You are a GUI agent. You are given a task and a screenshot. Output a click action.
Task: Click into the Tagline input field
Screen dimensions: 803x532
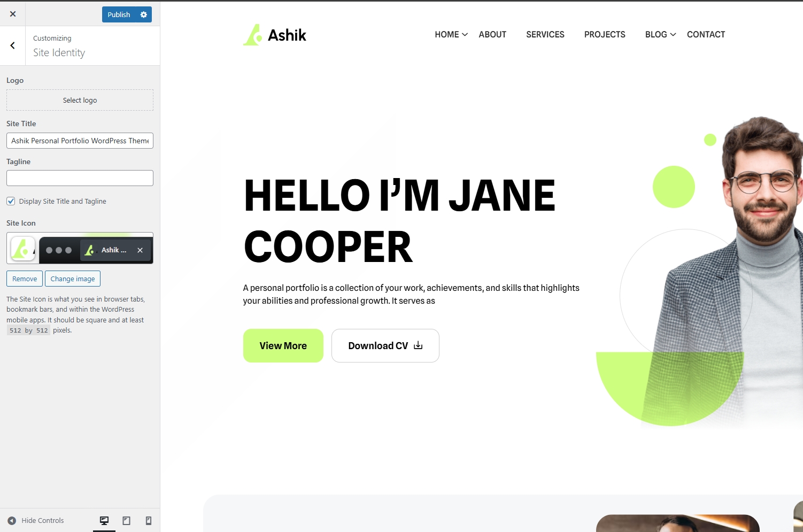click(80, 178)
